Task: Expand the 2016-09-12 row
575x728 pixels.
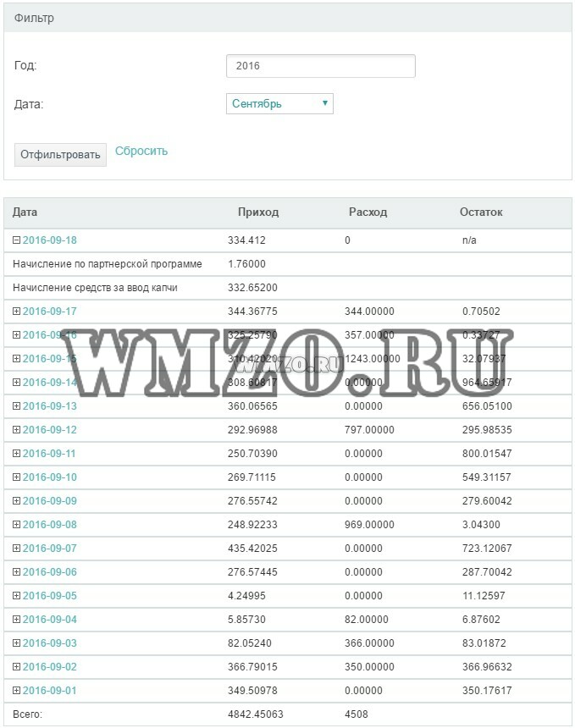Action: (16, 429)
